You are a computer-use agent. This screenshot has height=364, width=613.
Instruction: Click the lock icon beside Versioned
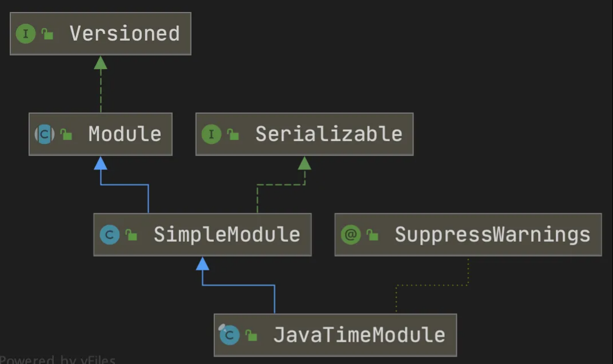47,35
